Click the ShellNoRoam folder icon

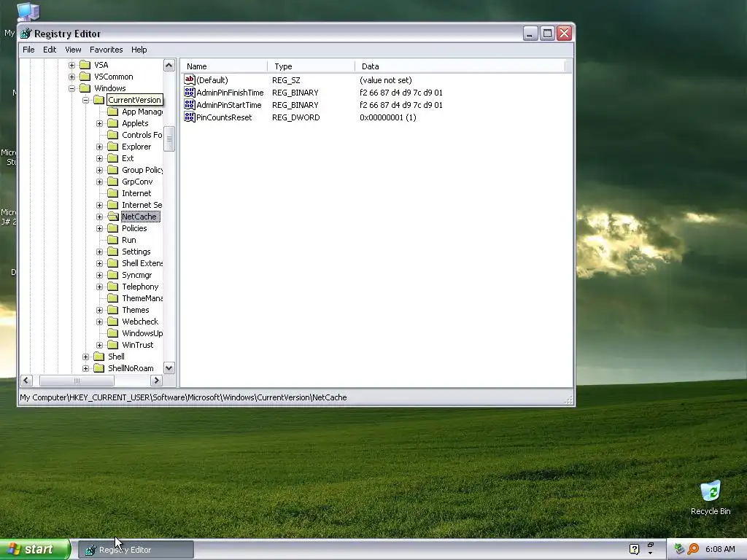[x=99, y=368]
